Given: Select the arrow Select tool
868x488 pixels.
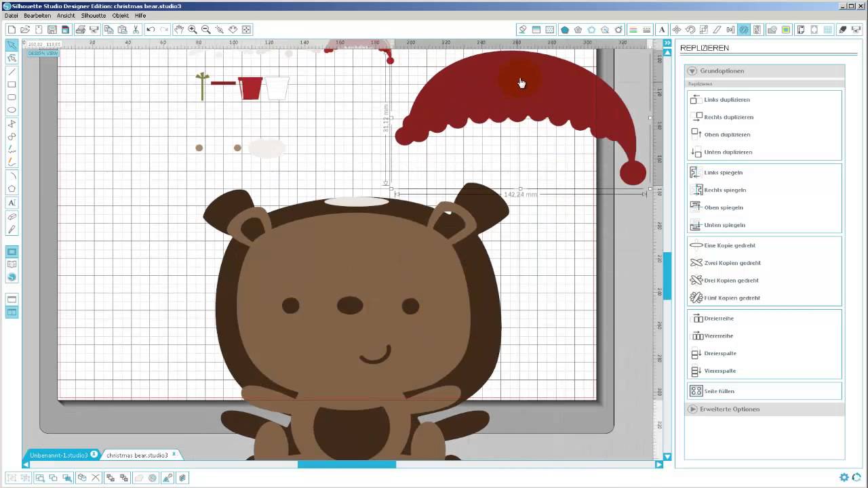Looking at the screenshot, I should (x=12, y=45).
